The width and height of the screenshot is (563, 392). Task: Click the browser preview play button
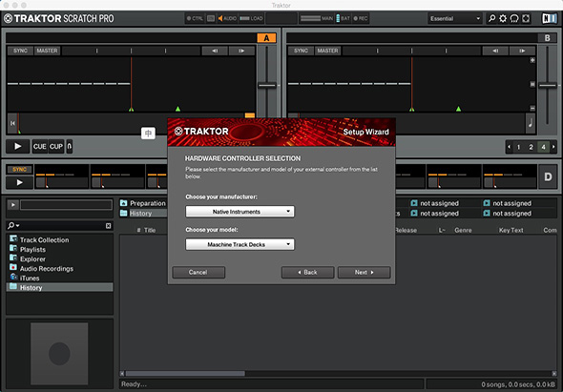[x=13, y=205]
